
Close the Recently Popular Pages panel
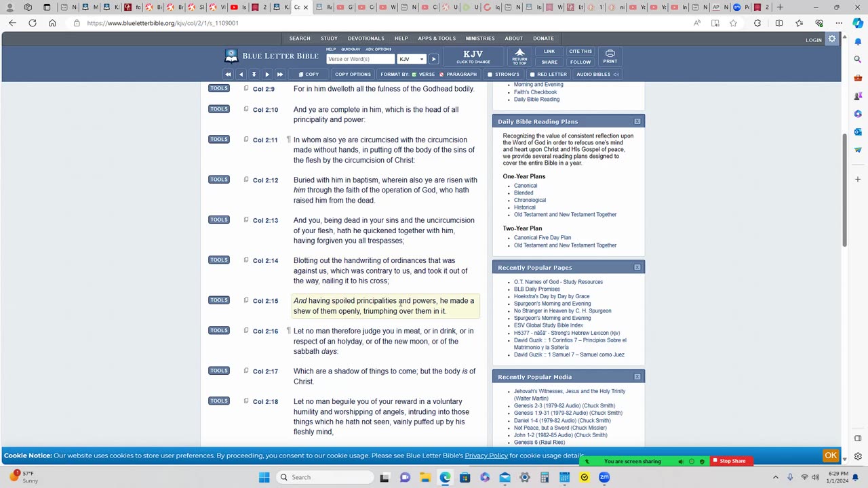coord(637,267)
